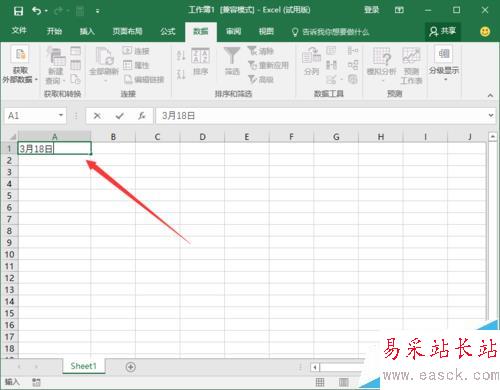Click Manage Data Model icon in 数据工具

pos(353,79)
